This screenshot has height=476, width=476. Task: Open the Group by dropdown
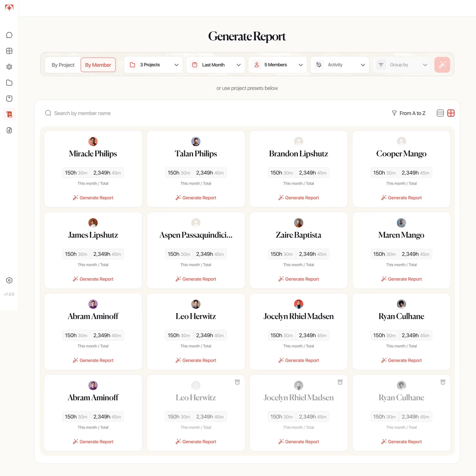pos(402,65)
